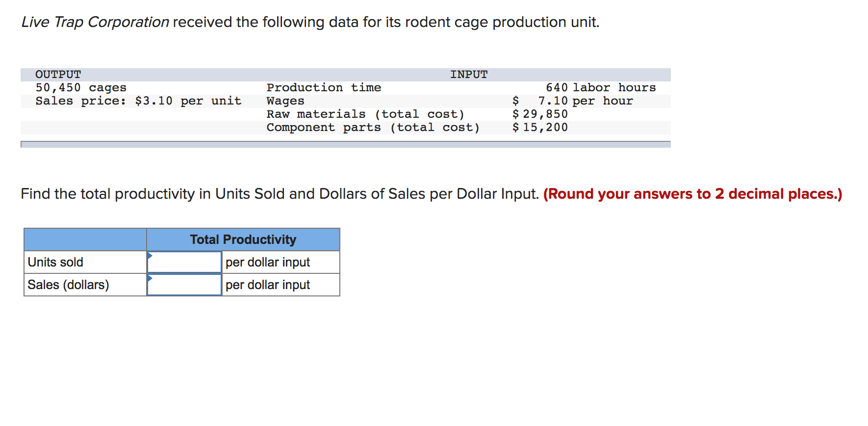
Task: Click the Sales price $3.10 per unit text
Action: click(138, 101)
